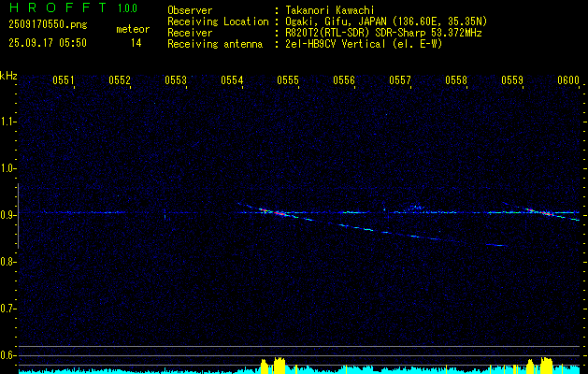Screen dimensions: 588x374
Task: Click the kHz axis unit label
Action: [x=8, y=76]
